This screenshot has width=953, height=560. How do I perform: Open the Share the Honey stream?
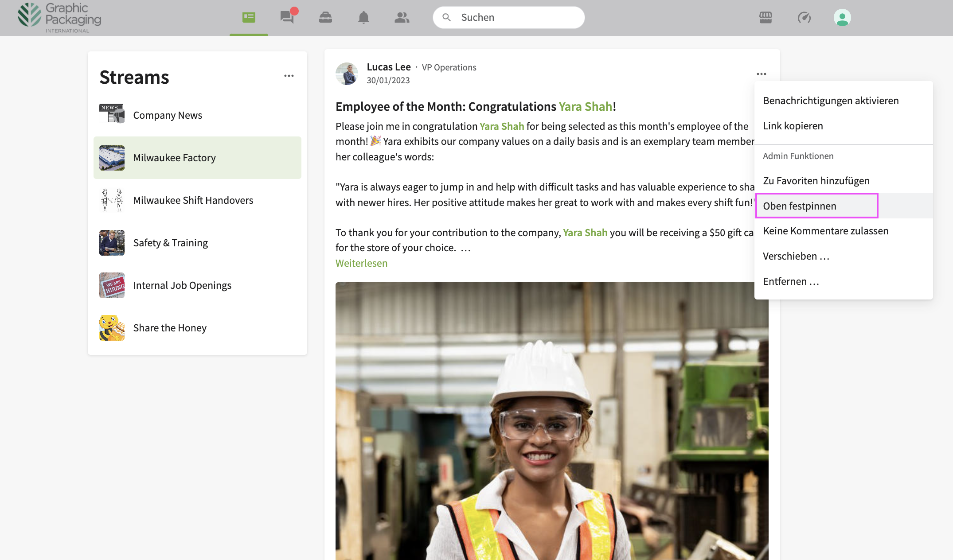(x=197, y=328)
